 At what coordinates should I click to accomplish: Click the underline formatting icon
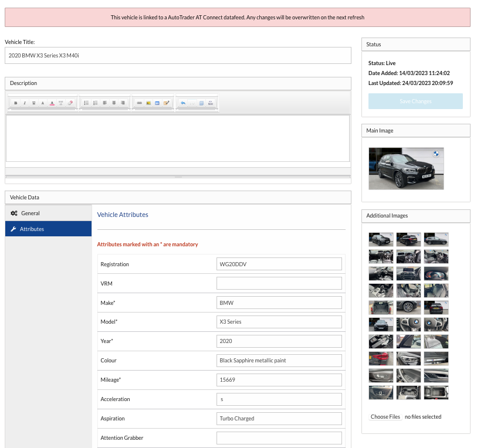(x=33, y=103)
